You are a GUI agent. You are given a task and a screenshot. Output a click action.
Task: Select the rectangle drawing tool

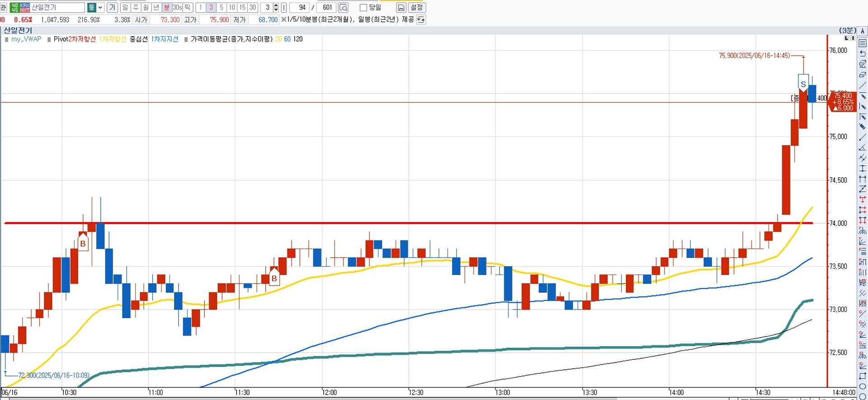pyautogui.click(x=863, y=376)
